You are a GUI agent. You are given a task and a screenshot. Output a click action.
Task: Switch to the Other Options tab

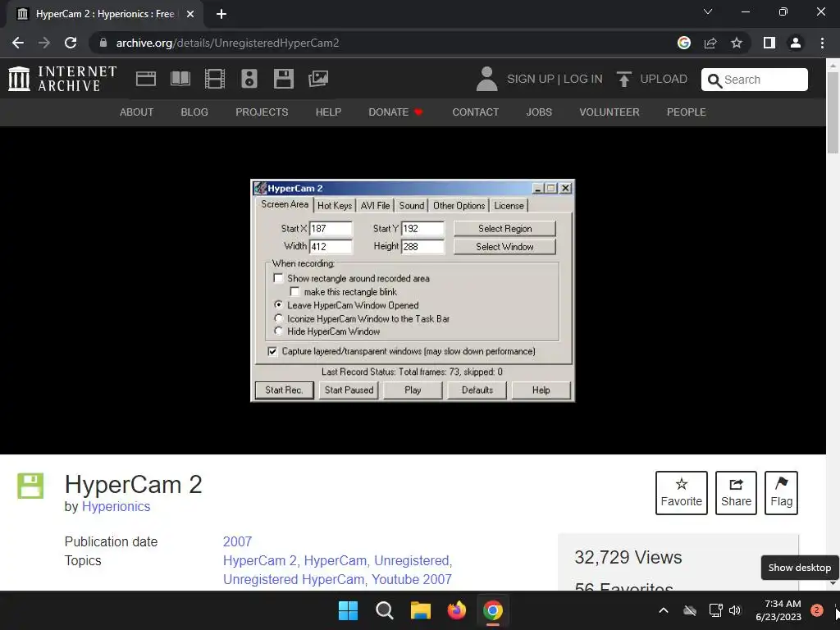click(x=459, y=206)
